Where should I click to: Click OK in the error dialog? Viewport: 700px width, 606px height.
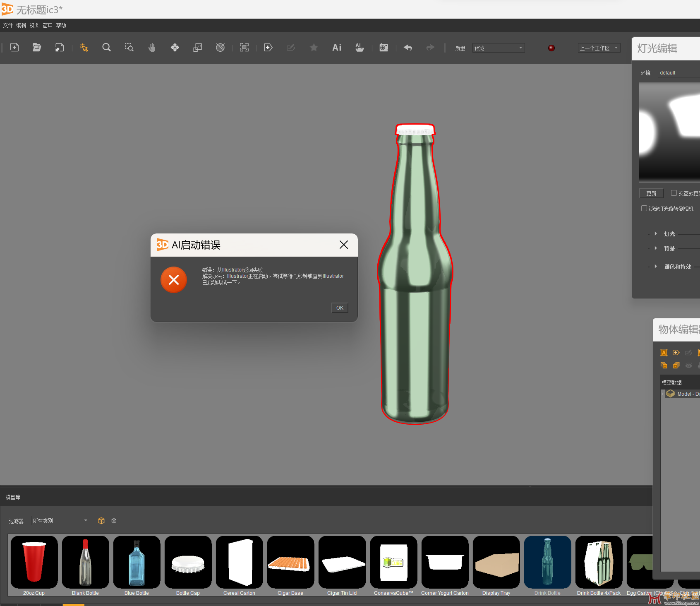[340, 308]
